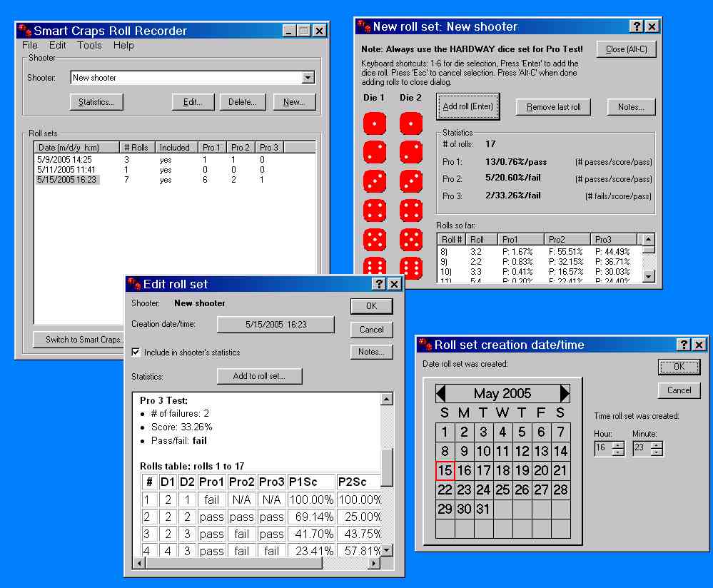This screenshot has width=713, height=588.
Task: Open the Edit menu
Action: pos(58,46)
